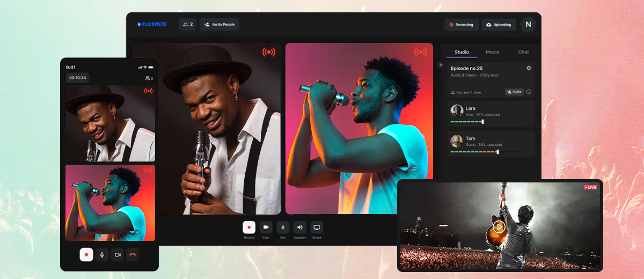Click the LIVE badge on the concert video
The height and width of the screenshot is (279, 644).
pos(591,187)
